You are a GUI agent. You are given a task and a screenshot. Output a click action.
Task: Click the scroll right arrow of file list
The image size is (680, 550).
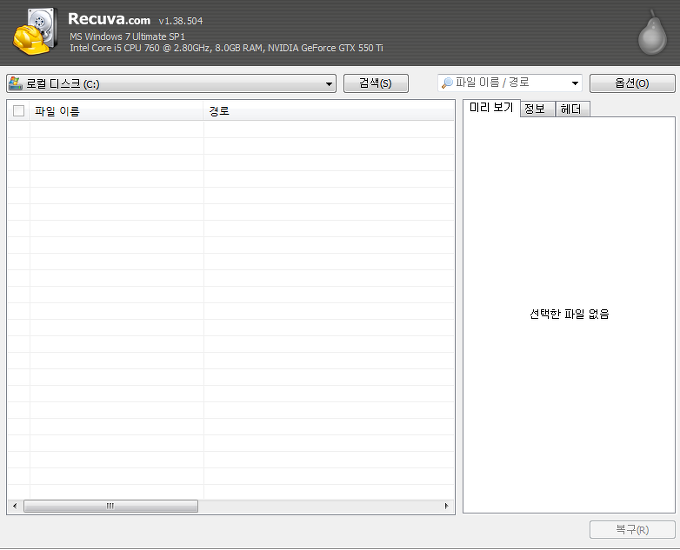pyautogui.click(x=447, y=506)
